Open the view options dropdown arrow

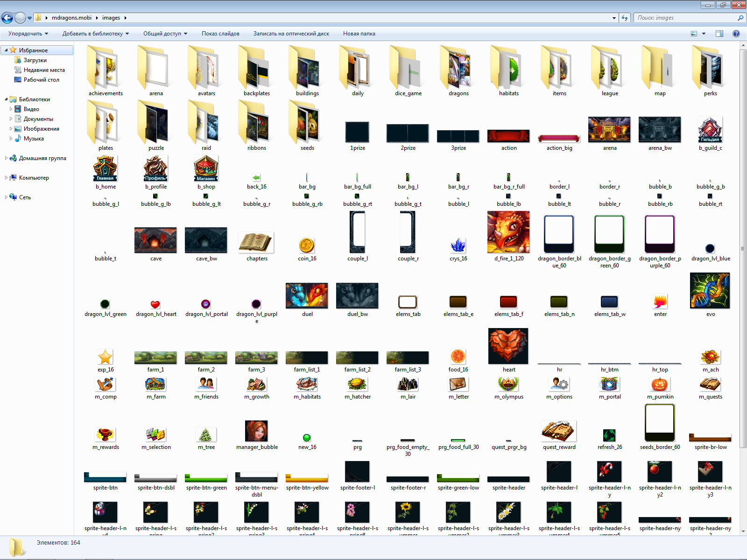point(704,34)
